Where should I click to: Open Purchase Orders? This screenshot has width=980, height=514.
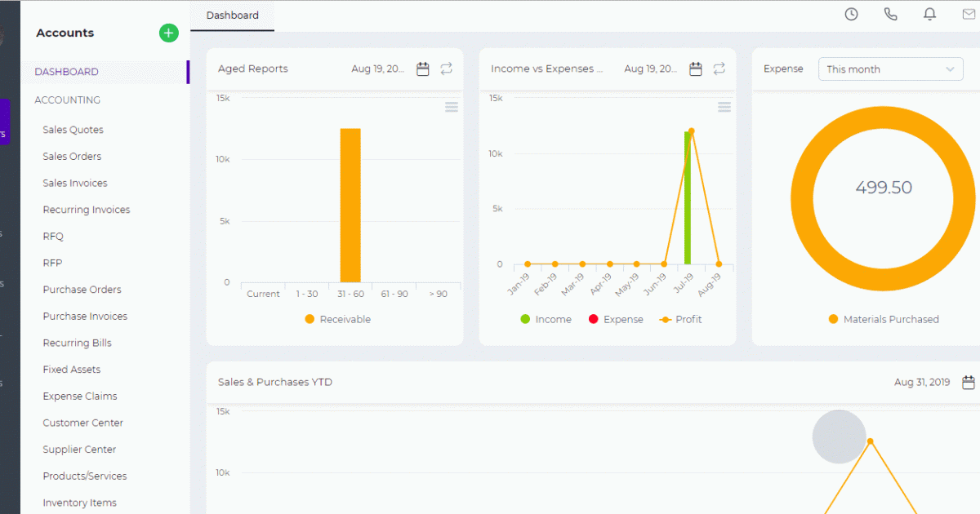click(x=82, y=290)
